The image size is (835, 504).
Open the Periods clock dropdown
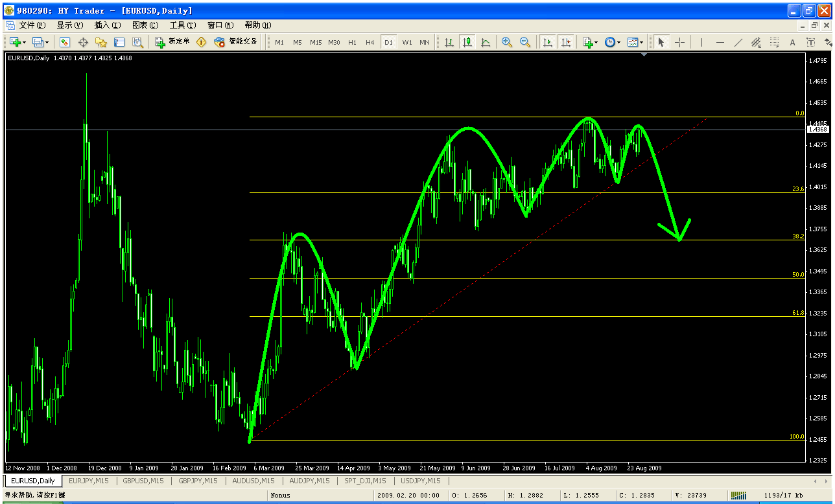pyautogui.click(x=613, y=42)
